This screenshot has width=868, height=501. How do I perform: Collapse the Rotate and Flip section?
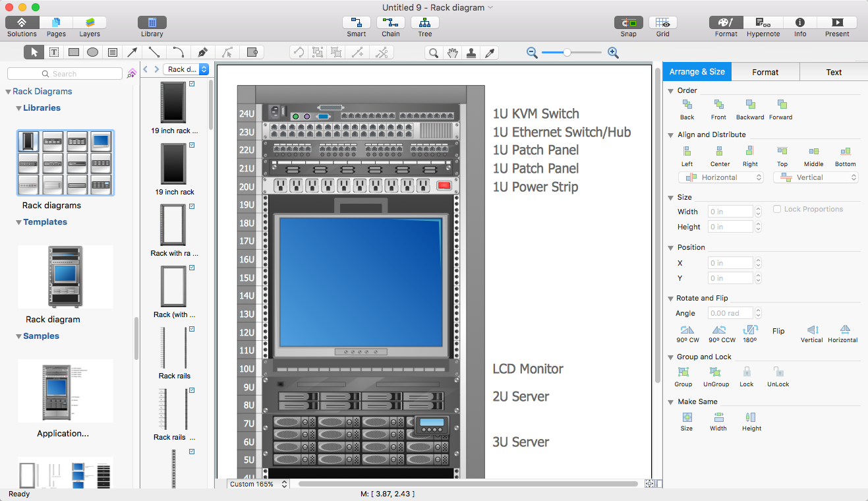tap(671, 298)
